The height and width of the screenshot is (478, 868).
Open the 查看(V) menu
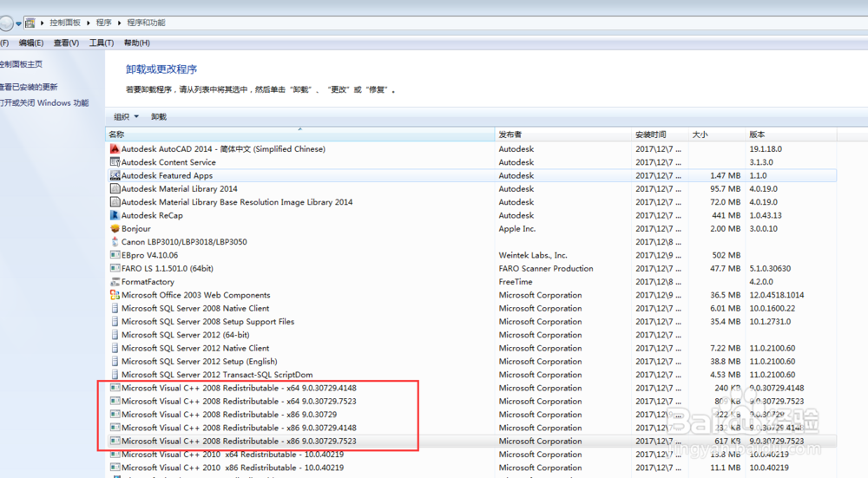[x=67, y=43]
